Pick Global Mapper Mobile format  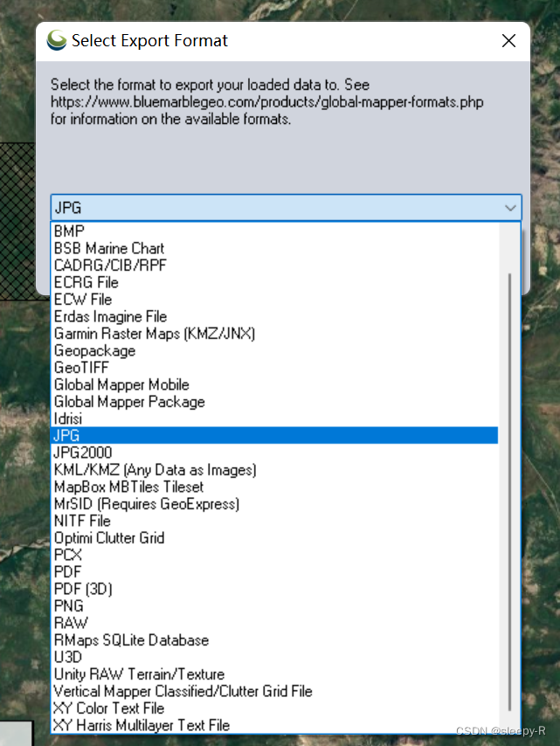[274, 385]
